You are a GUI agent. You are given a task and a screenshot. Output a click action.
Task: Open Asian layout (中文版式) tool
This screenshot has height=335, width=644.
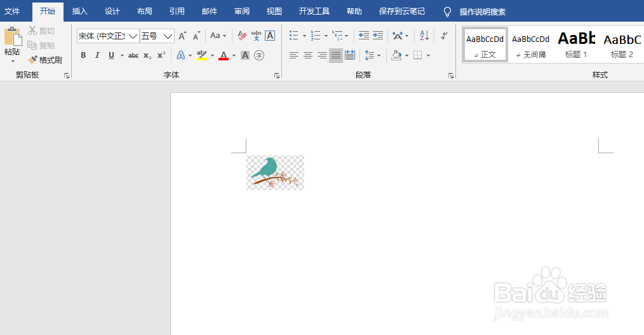[397, 36]
